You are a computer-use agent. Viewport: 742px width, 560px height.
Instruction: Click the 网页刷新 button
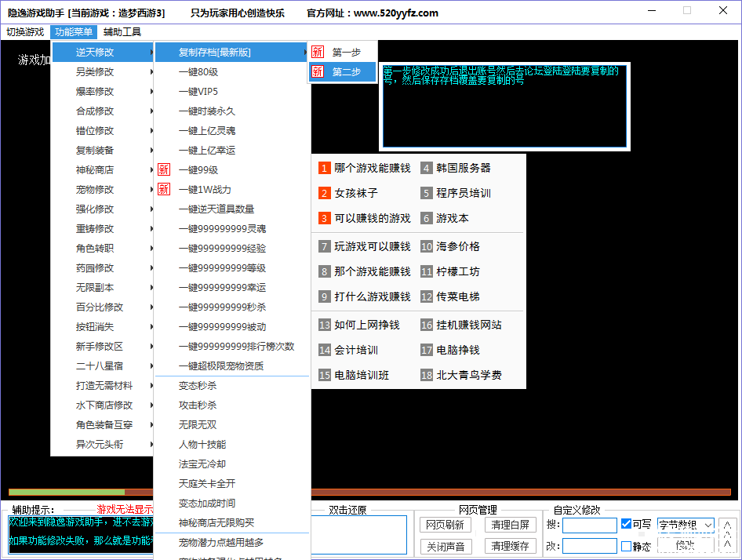(x=445, y=525)
